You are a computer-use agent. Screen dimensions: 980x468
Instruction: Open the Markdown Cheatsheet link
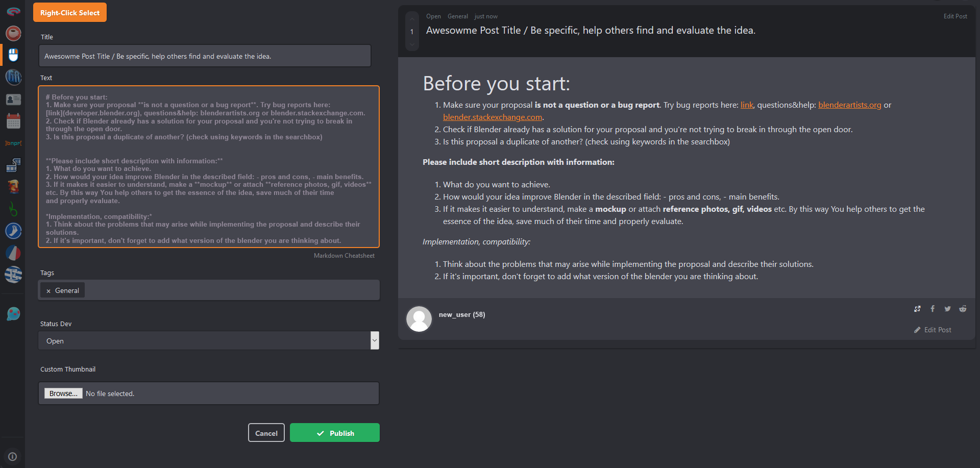tap(344, 256)
